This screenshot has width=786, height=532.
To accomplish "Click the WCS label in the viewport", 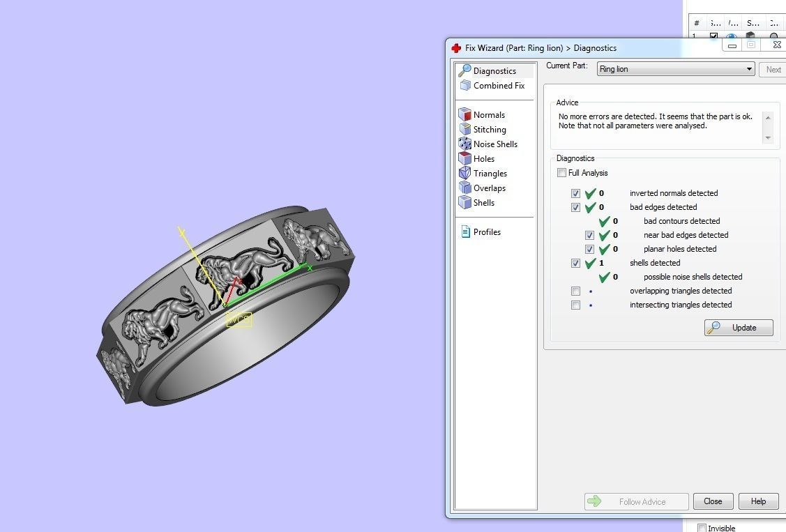I will point(239,319).
